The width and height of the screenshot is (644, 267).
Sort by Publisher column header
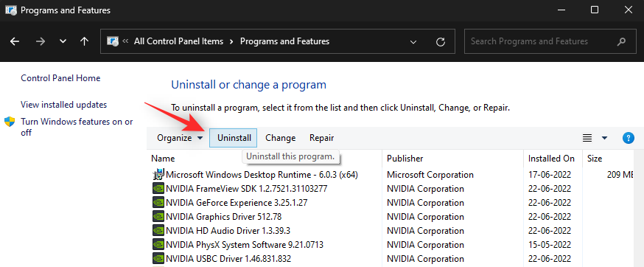[405, 159]
